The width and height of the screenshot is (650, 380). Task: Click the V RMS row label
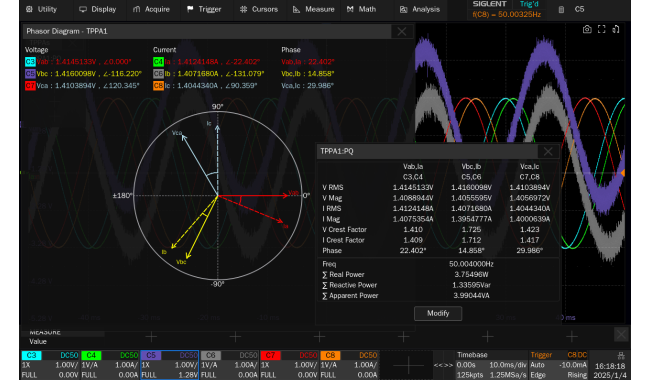[x=333, y=188]
